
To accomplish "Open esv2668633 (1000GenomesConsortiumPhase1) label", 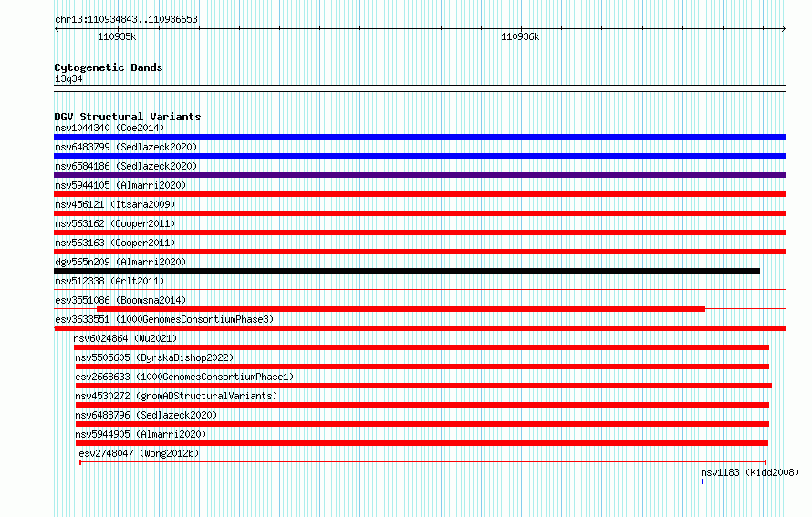I will (x=184, y=377).
